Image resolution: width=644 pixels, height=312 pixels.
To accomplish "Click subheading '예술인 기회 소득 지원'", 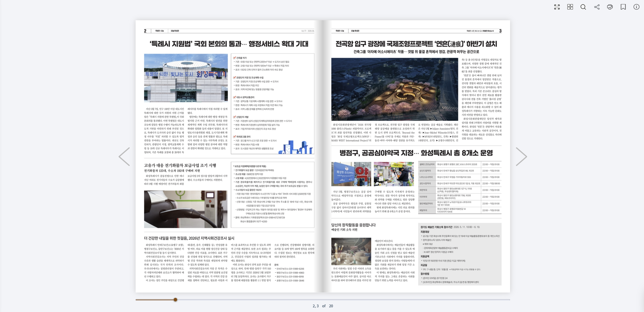I will pyautogui.click(x=344, y=230).
